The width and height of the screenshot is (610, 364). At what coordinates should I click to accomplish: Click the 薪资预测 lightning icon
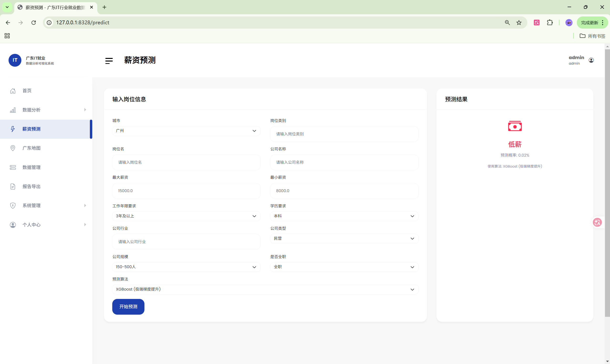pyautogui.click(x=13, y=129)
